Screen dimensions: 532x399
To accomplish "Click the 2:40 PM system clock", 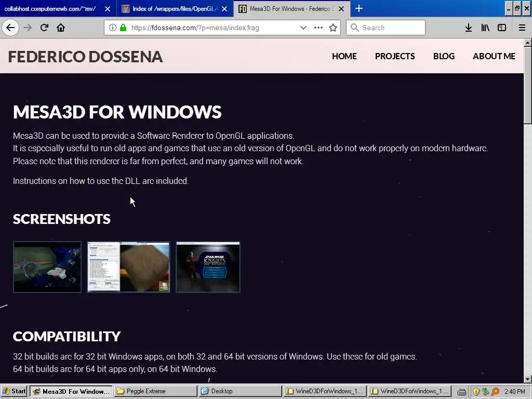I will pyautogui.click(x=515, y=392).
